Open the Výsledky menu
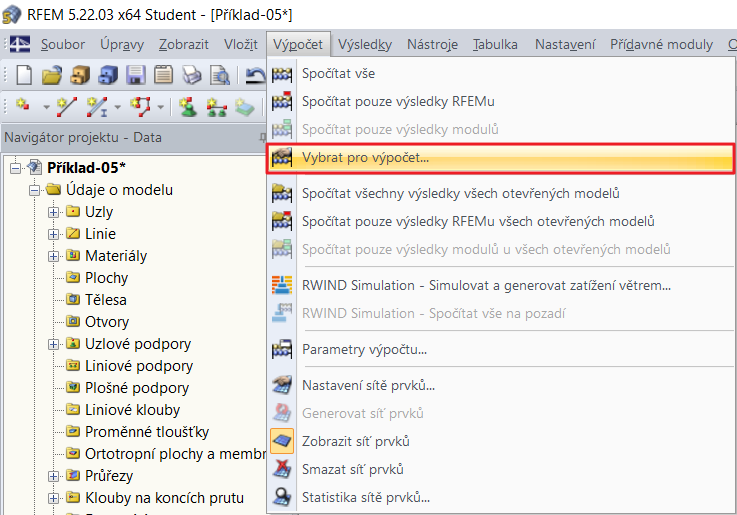737x515 pixels. pyautogui.click(x=364, y=44)
